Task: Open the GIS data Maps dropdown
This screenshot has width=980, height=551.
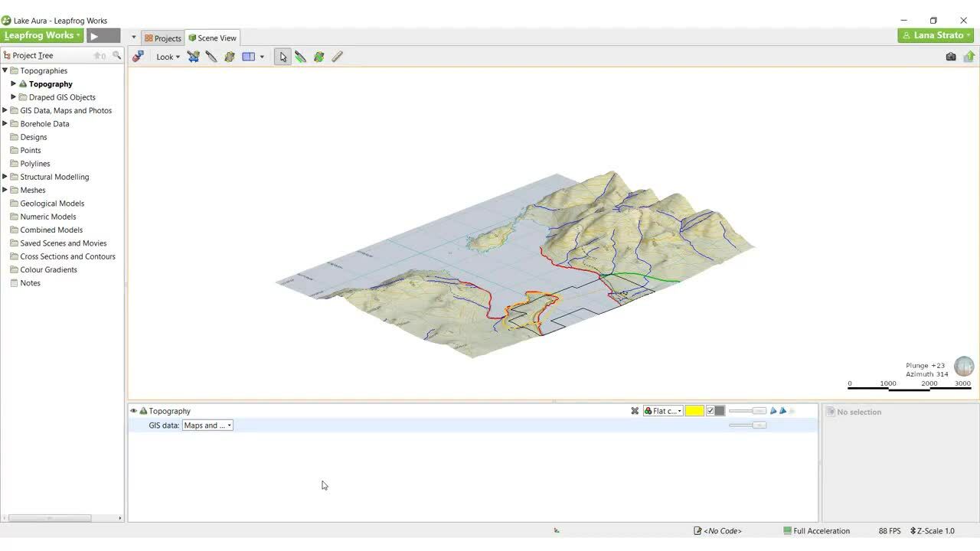Action: 207,425
